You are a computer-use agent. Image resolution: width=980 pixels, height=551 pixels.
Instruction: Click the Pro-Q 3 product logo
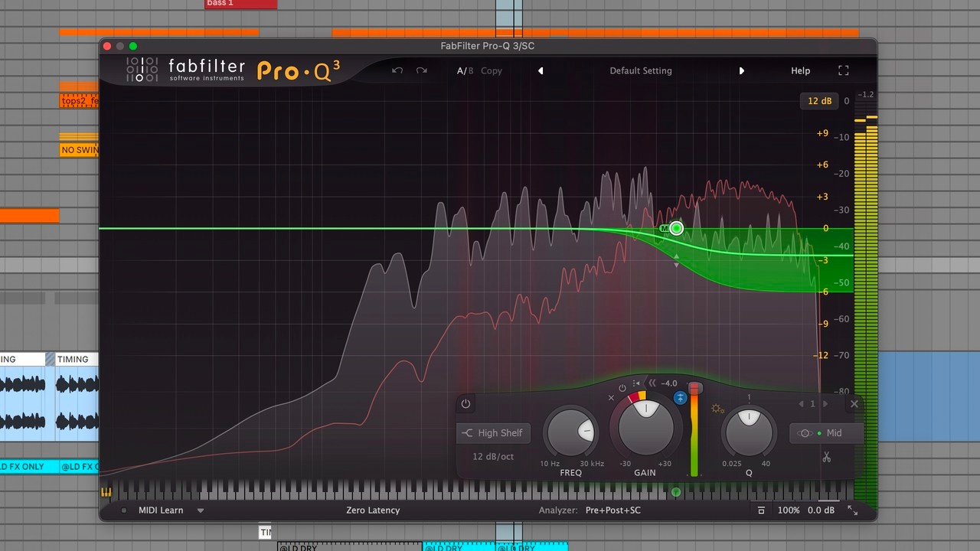(x=299, y=70)
